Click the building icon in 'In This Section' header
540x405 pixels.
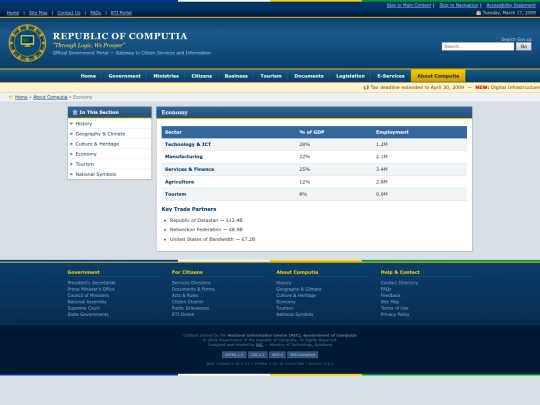coord(75,112)
